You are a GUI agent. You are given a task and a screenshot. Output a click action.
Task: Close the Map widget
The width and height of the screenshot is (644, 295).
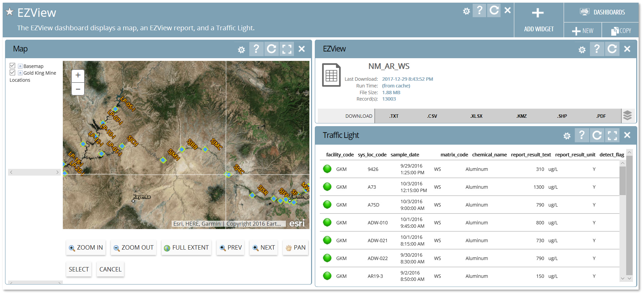[x=302, y=49]
